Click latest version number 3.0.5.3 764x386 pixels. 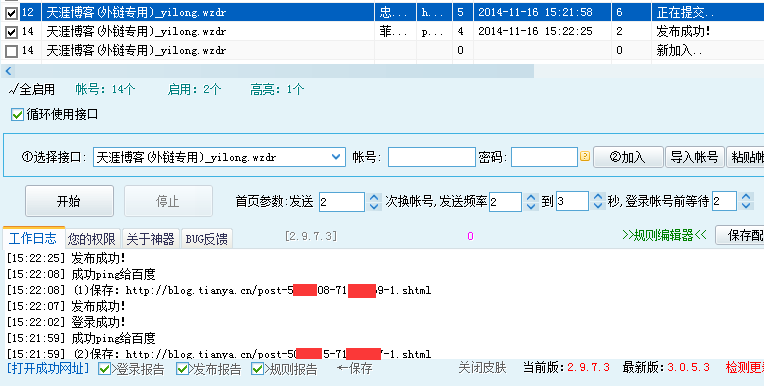coord(688,368)
